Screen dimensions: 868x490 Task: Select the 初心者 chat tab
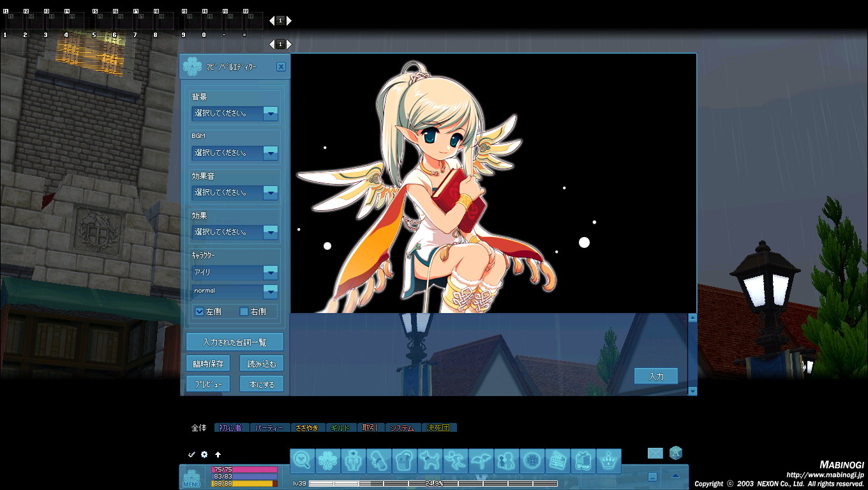(x=230, y=428)
